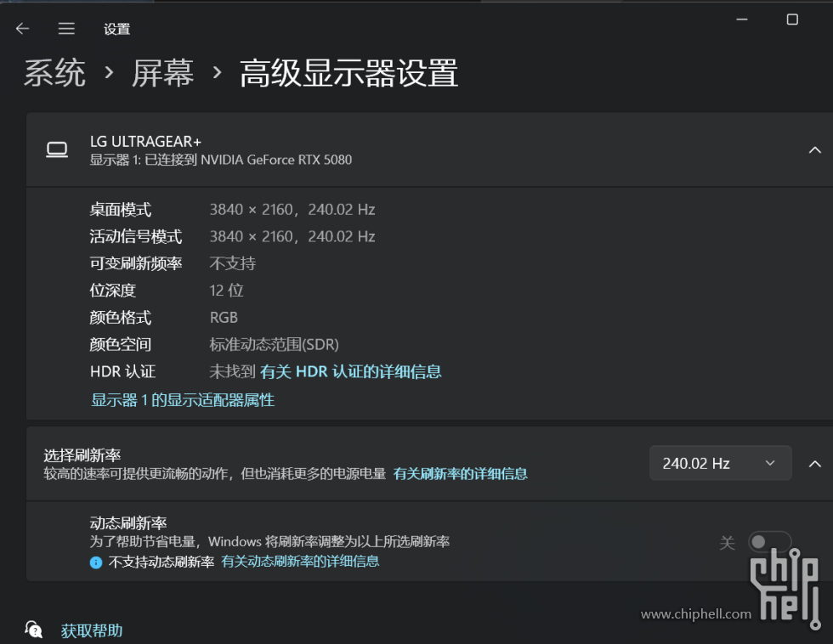Viewport: 833px width, 644px height.
Task: Click the 颜色空间 value 标准动态范围(SDR)
Action: pyautogui.click(x=274, y=345)
